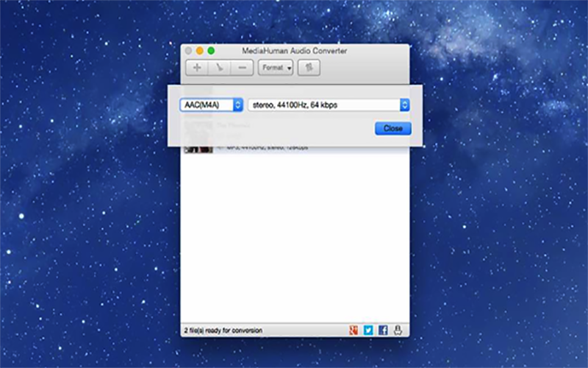Image resolution: width=588 pixels, height=368 pixels.
Task: Share via the Facebook icon
Action: 383,330
